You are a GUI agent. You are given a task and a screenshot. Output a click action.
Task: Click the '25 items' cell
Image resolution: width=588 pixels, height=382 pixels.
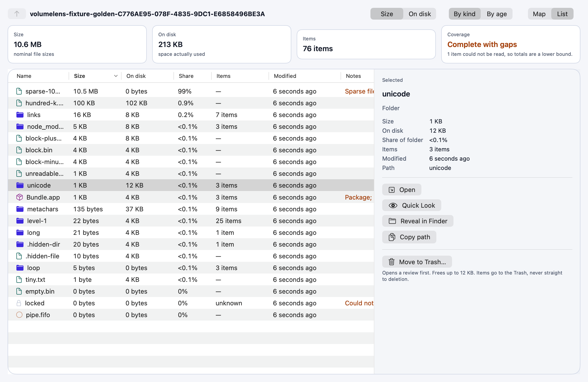coord(229,221)
